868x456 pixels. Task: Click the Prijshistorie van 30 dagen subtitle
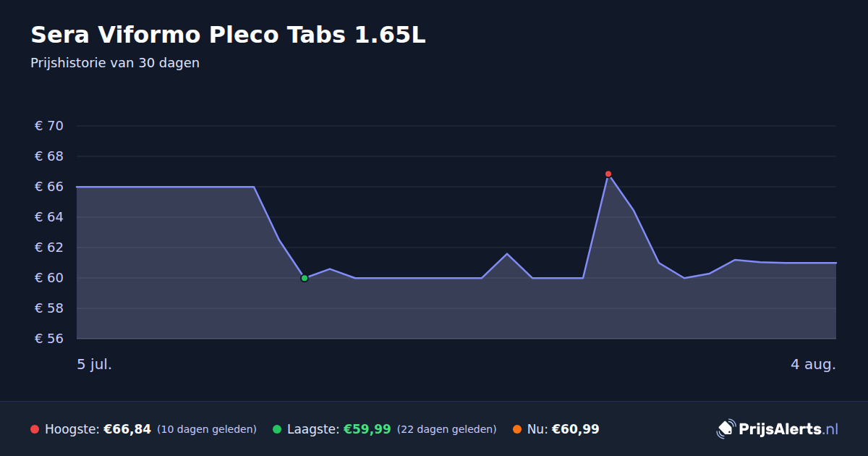point(115,63)
